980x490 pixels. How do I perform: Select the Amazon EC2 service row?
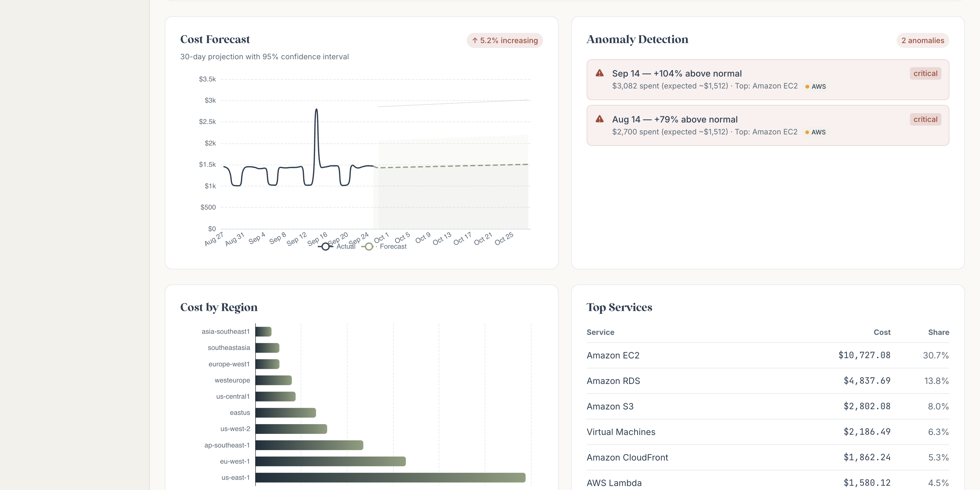768,355
